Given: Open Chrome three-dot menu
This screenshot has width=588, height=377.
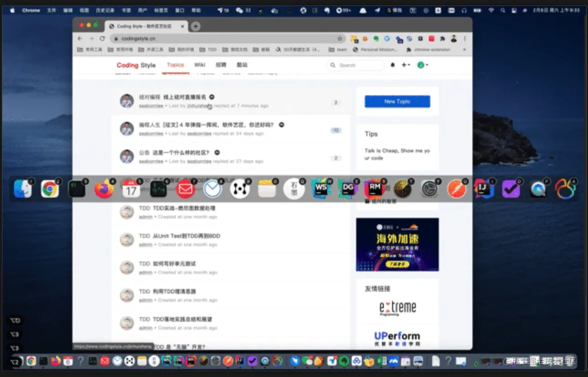Looking at the screenshot, I should click(465, 39).
